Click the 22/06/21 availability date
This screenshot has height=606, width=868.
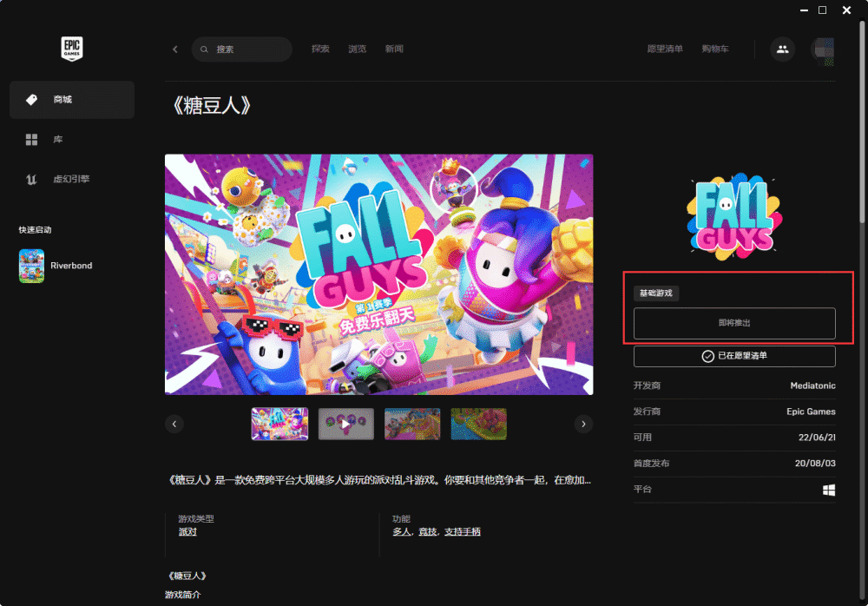coord(817,438)
